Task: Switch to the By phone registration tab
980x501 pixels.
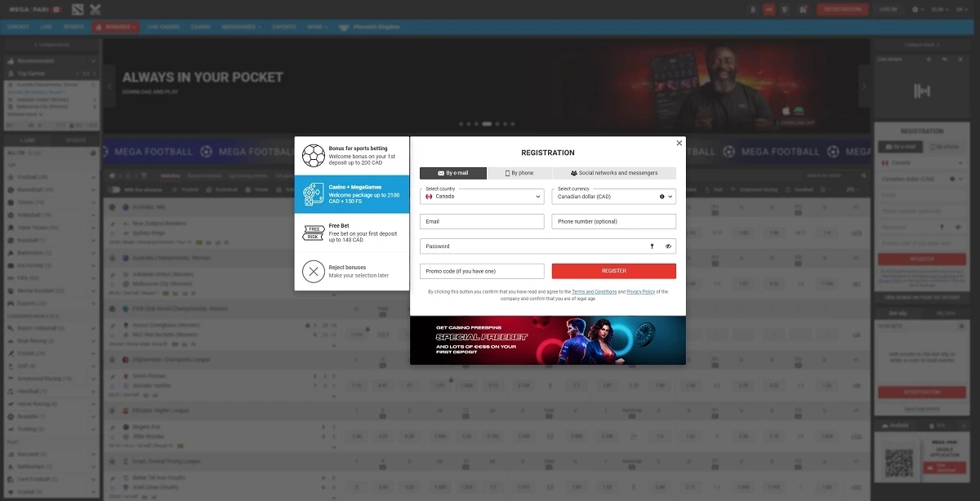Action: [519, 173]
